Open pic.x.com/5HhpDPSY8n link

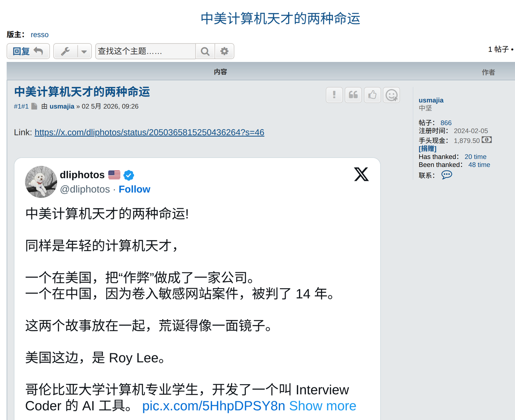[214, 406]
